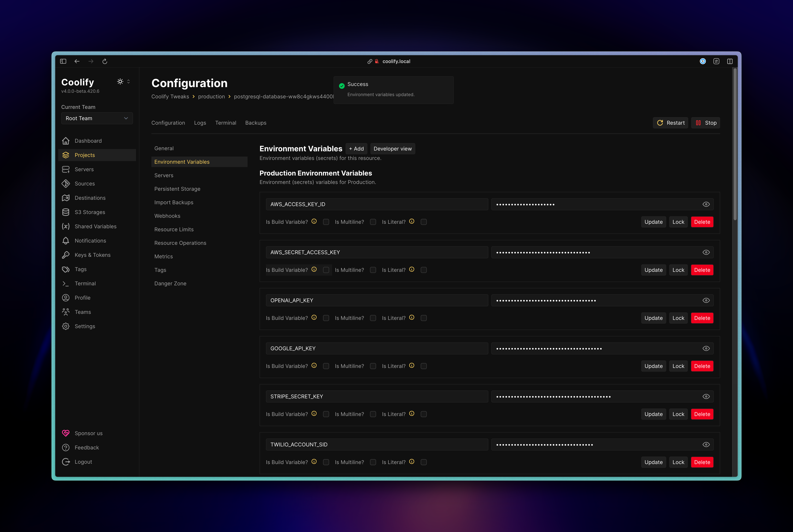
Task: Click the Sponsor us heart icon
Action: tap(66, 433)
